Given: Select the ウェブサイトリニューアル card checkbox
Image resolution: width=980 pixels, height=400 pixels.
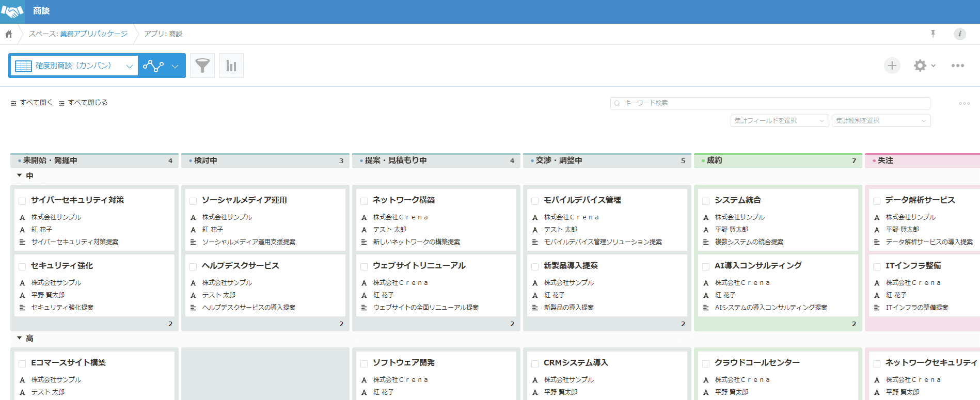Looking at the screenshot, I should click(364, 267).
